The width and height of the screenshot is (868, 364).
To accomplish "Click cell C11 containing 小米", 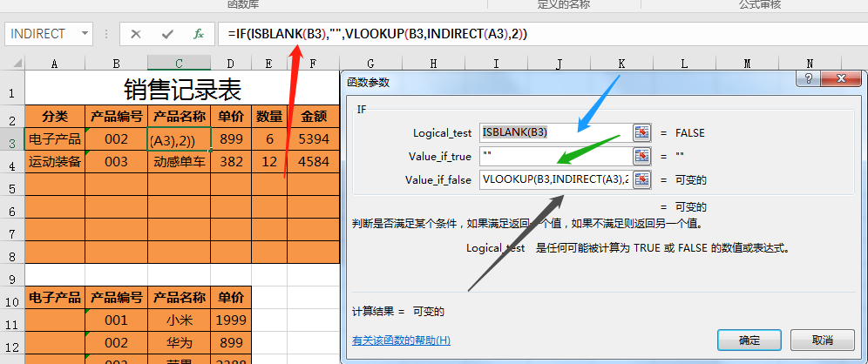I will (179, 320).
